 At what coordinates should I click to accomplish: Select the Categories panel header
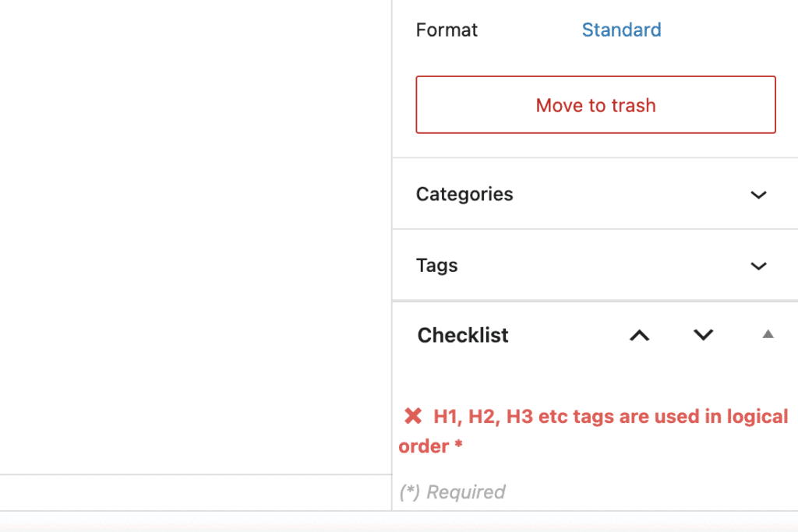pos(464,194)
